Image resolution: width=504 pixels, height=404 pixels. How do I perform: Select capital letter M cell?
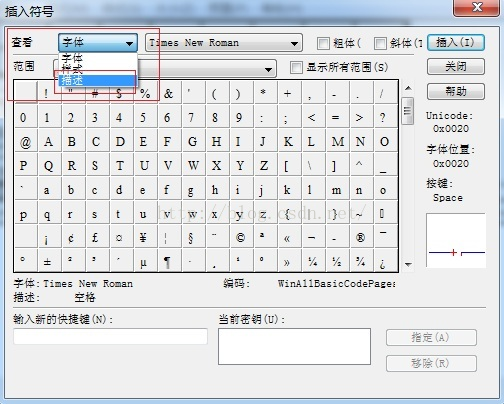(x=337, y=141)
